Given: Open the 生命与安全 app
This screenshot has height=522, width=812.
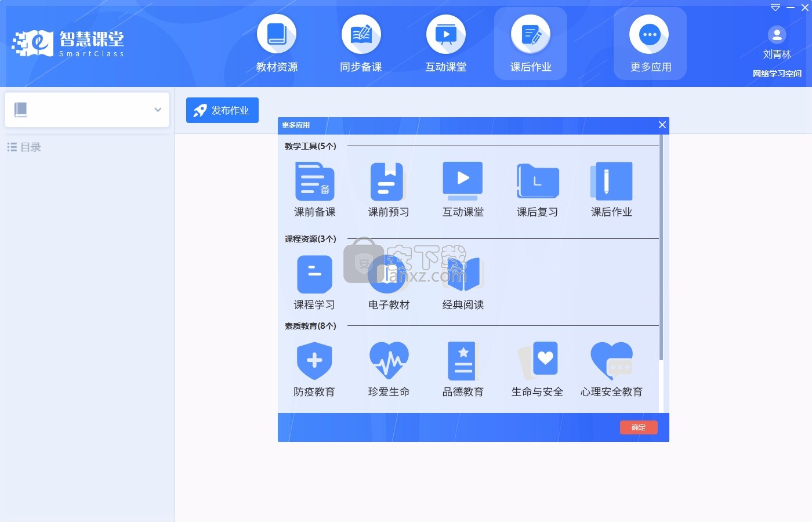Looking at the screenshot, I should (537, 369).
